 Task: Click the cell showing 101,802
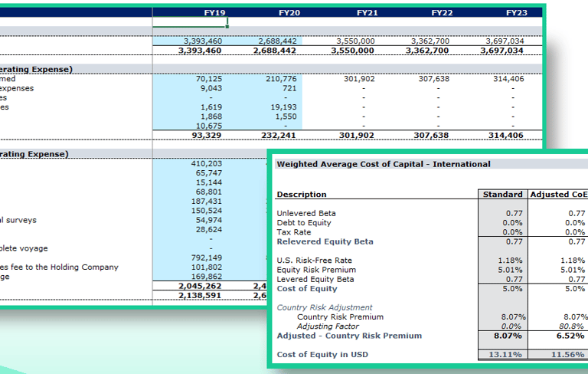tap(206, 267)
